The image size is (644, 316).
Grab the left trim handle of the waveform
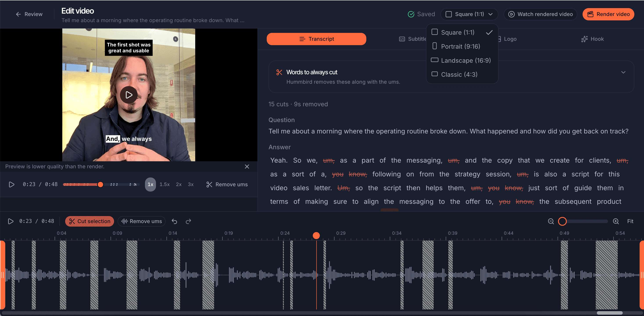(x=2, y=275)
